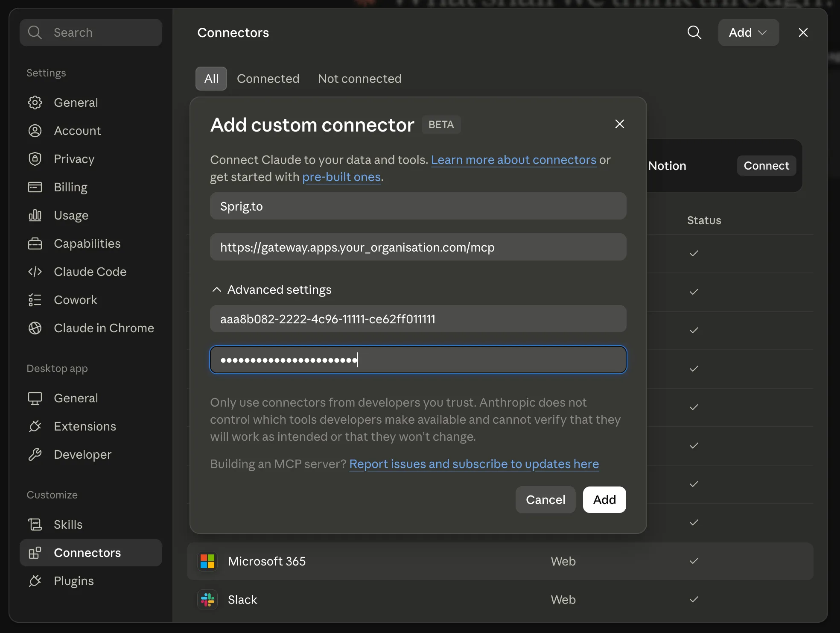
Task: Click the Desktop app General monitor icon
Action: coord(35,398)
